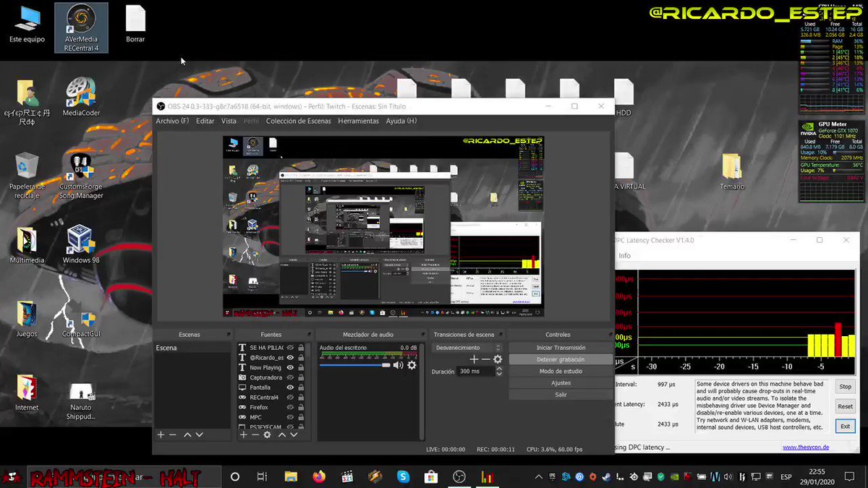
Task: Open Audio del escritorio gear settings
Action: pyautogui.click(x=412, y=365)
